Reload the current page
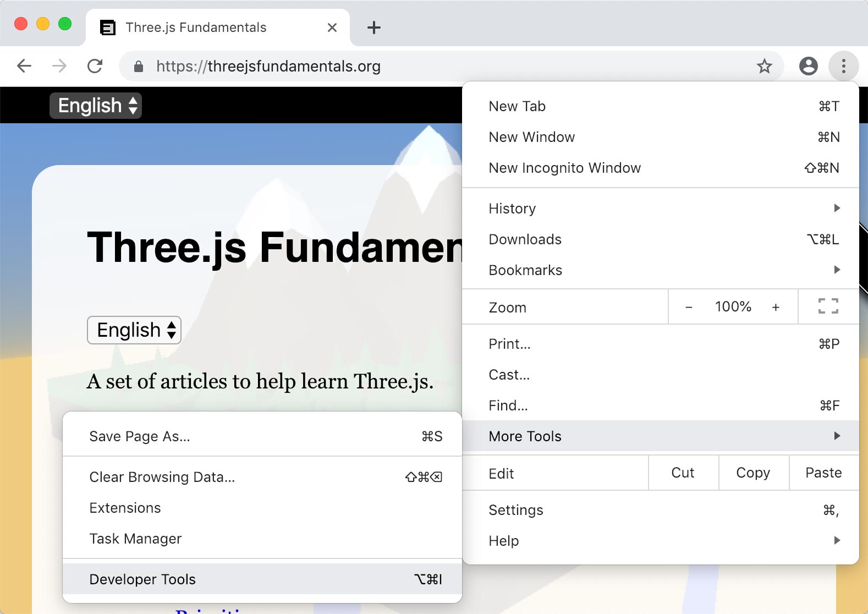The image size is (868, 614). 95,66
